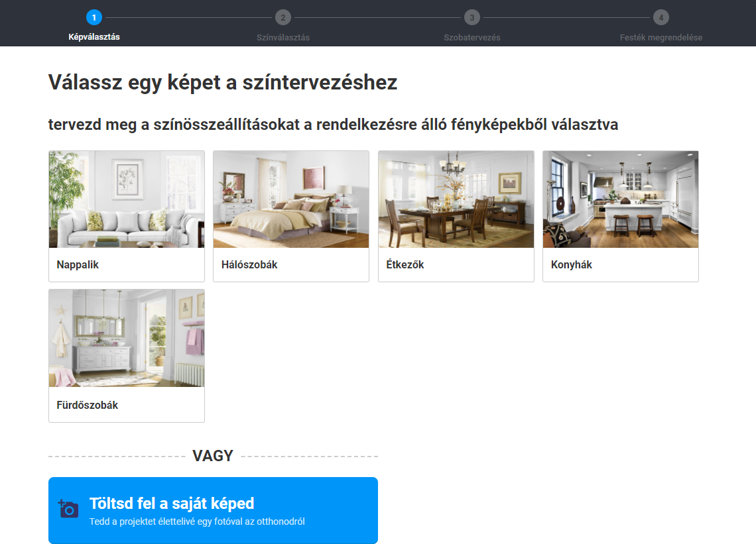Open the Hálószobák bedroom photo
Image resolution: width=756 pixels, height=544 pixels.
tap(291, 199)
